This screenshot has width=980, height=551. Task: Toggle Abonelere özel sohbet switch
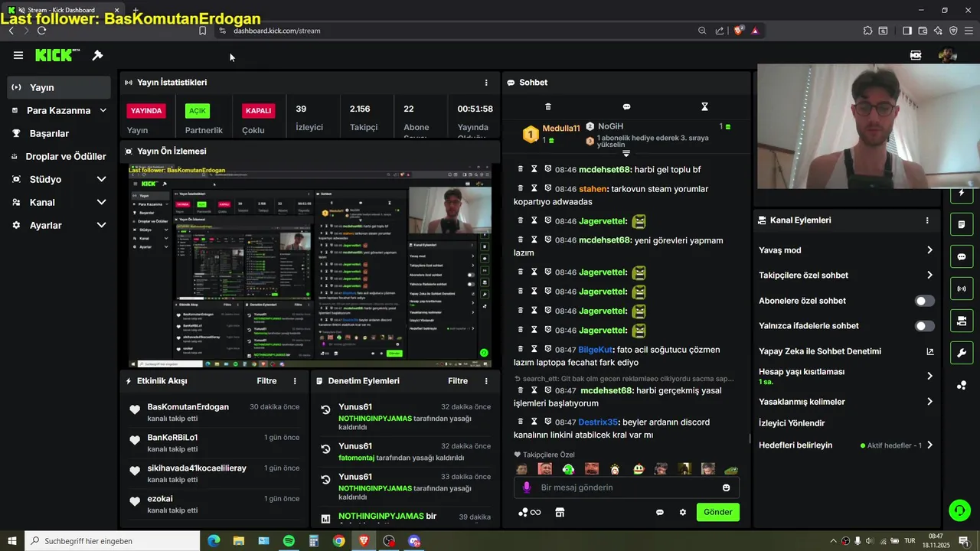tap(925, 301)
